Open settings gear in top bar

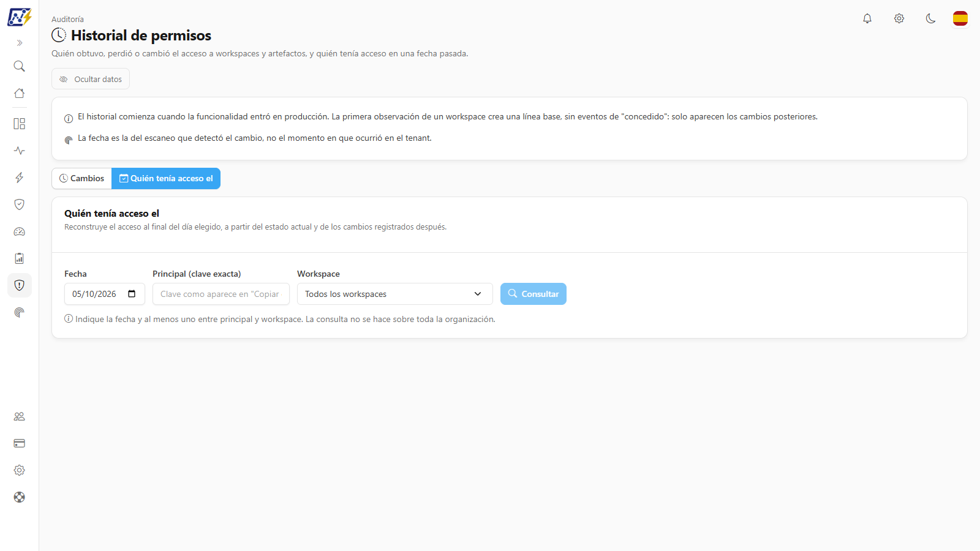[899, 18]
